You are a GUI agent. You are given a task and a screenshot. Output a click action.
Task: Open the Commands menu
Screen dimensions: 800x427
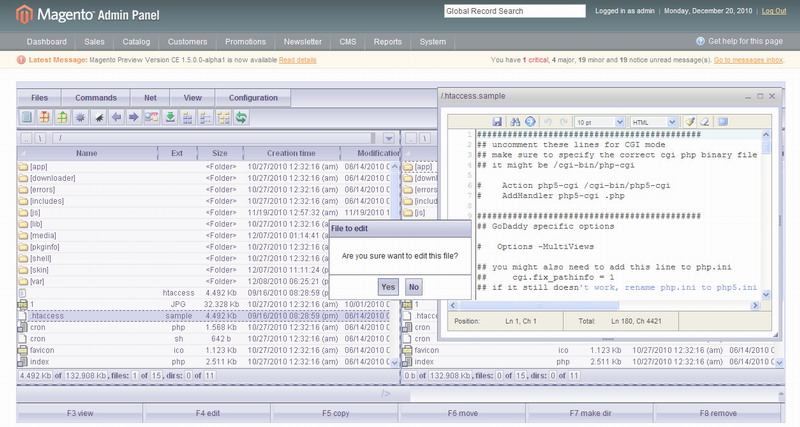pos(96,97)
